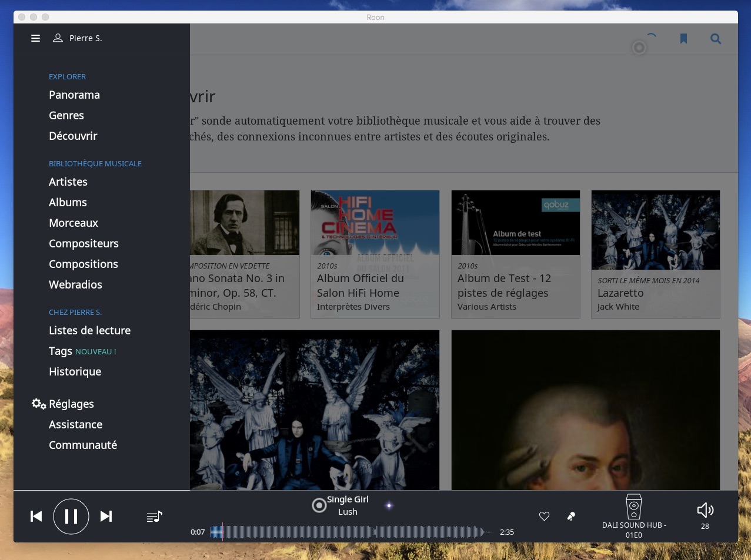Open the large Mozart portrait artwork
Image resolution: width=751 pixels, height=560 pixels.
coord(586,410)
